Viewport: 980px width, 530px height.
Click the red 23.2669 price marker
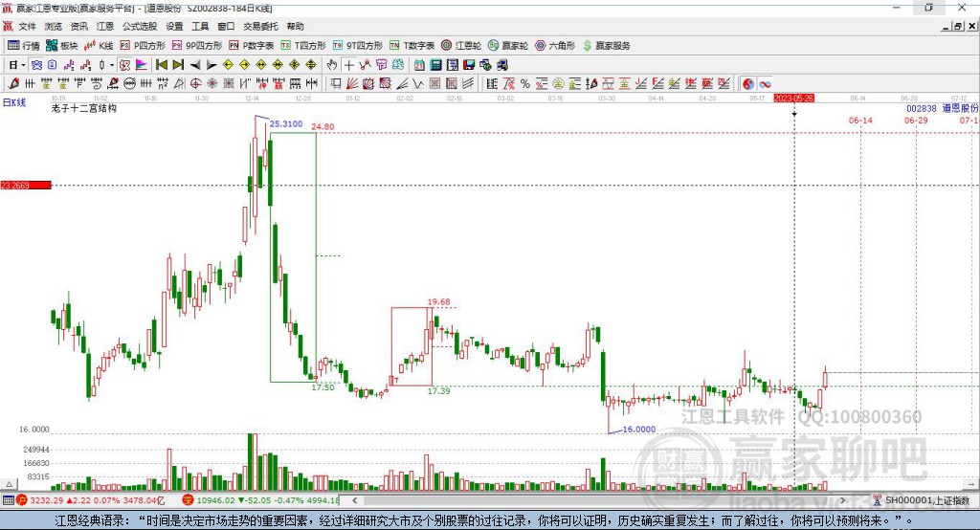click(26, 185)
